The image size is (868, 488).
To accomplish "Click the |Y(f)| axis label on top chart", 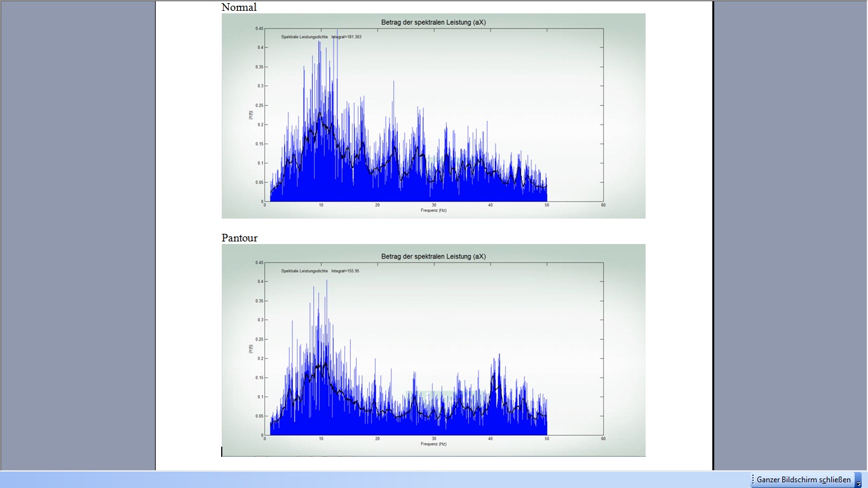I will click(252, 115).
